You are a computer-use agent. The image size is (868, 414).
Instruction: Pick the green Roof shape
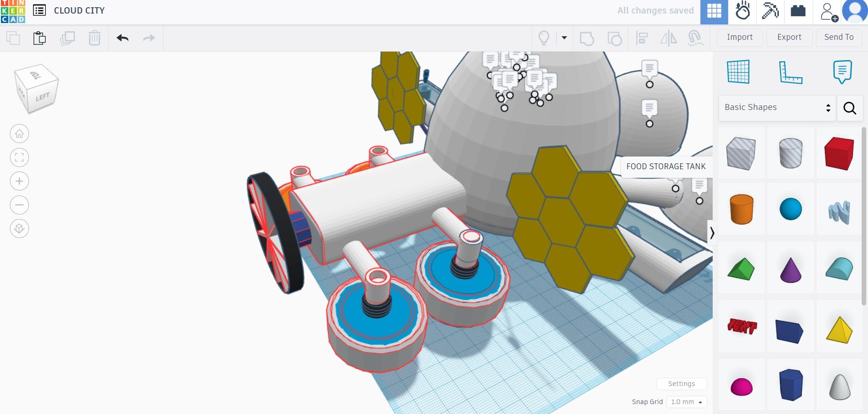click(x=741, y=269)
